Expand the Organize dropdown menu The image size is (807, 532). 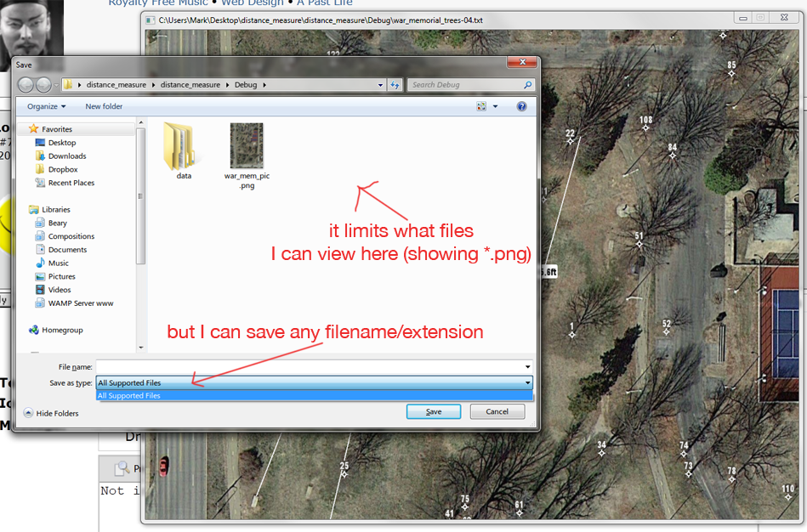pos(46,106)
